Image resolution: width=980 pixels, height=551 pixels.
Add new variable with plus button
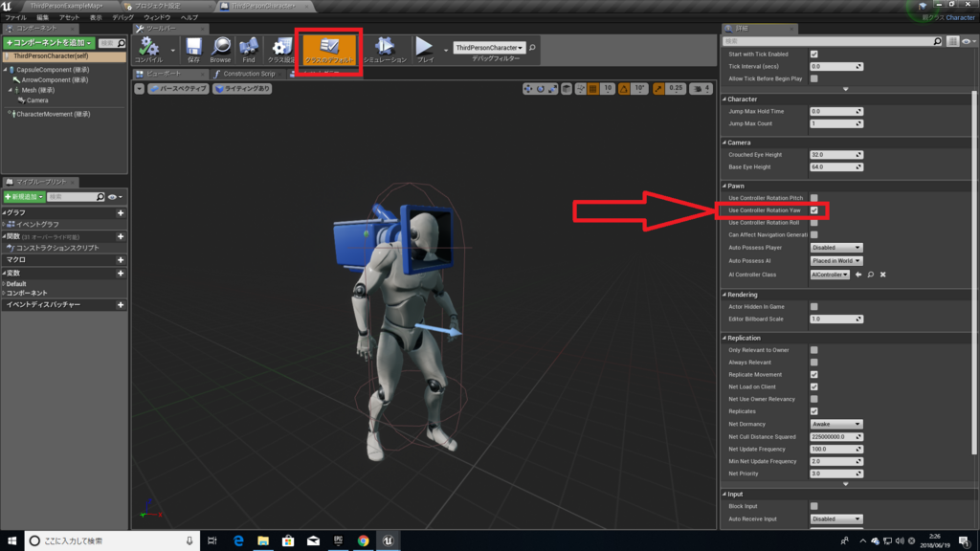(120, 273)
